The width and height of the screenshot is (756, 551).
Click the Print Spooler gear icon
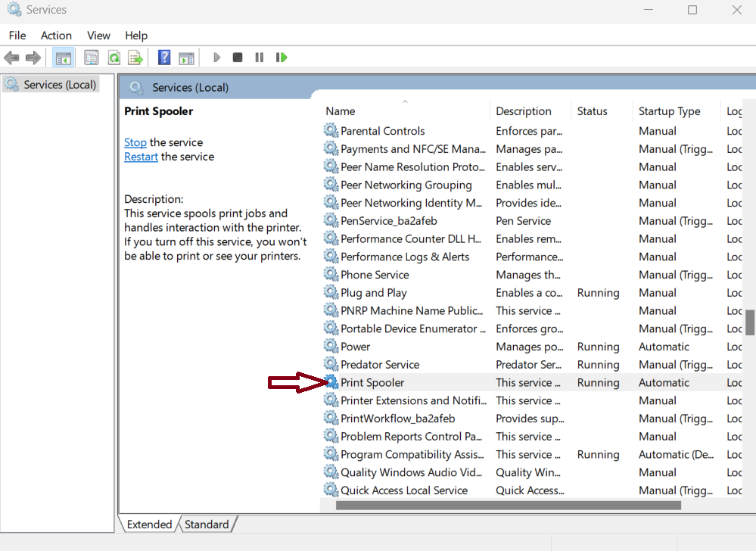tap(331, 382)
